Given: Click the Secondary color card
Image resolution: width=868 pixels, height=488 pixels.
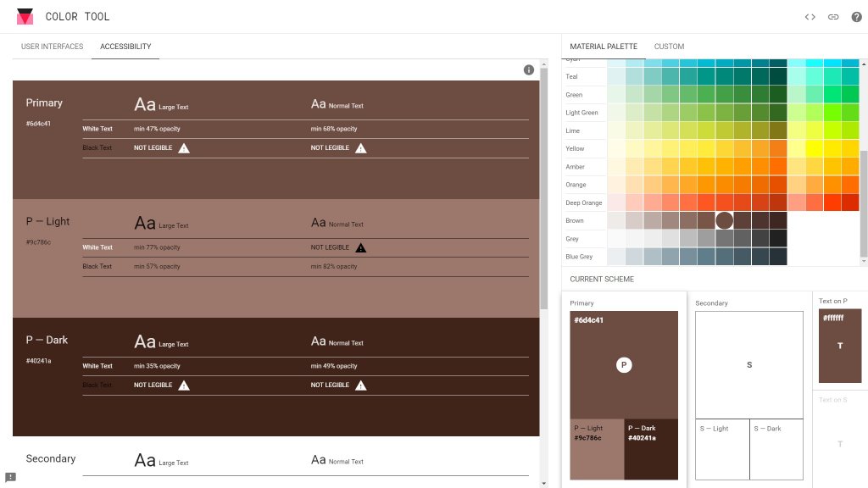Looking at the screenshot, I should pos(748,364).
